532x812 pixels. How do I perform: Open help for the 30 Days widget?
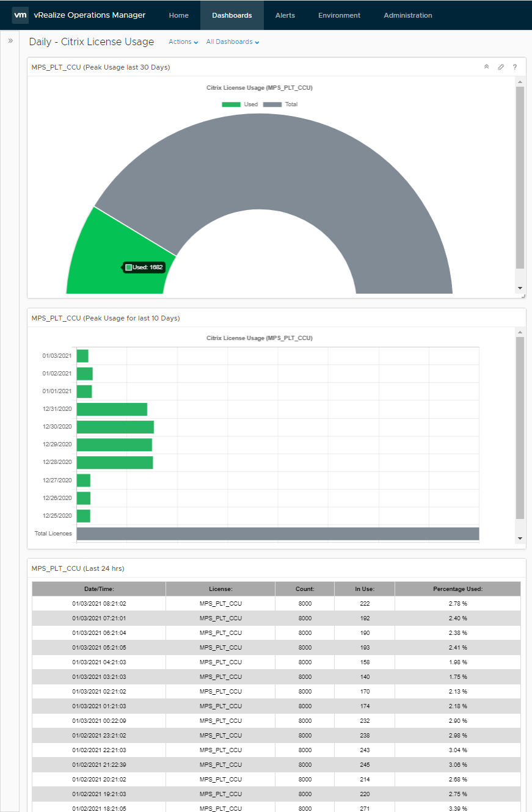click(x=515, y=67)
